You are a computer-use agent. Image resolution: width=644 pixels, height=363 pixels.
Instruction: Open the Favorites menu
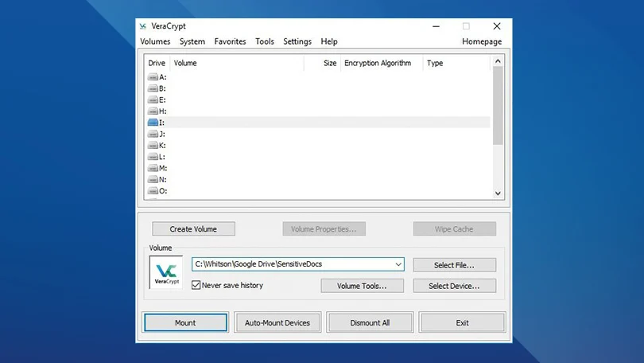[230, 41]
